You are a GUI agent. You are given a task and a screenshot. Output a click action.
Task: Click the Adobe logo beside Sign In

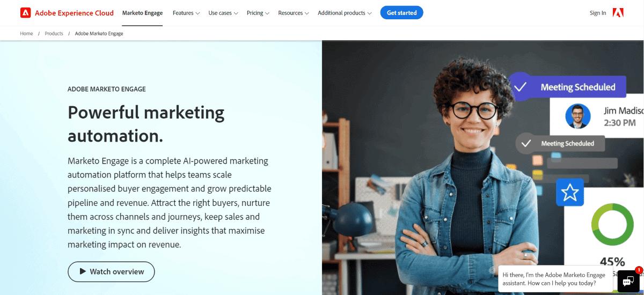pos(618,13)
